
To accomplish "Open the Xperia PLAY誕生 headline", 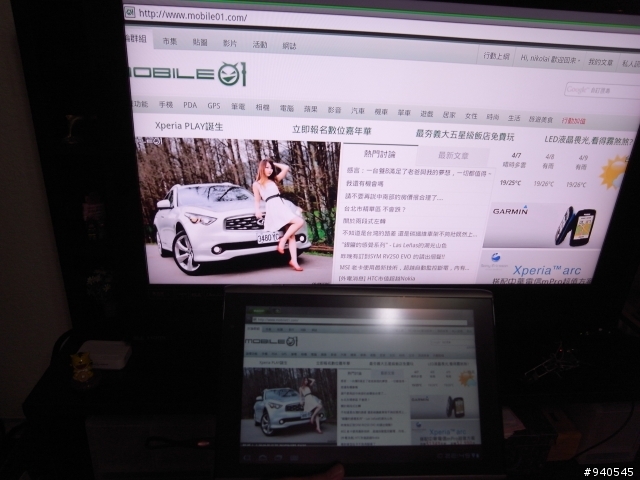I will [189, 126].
